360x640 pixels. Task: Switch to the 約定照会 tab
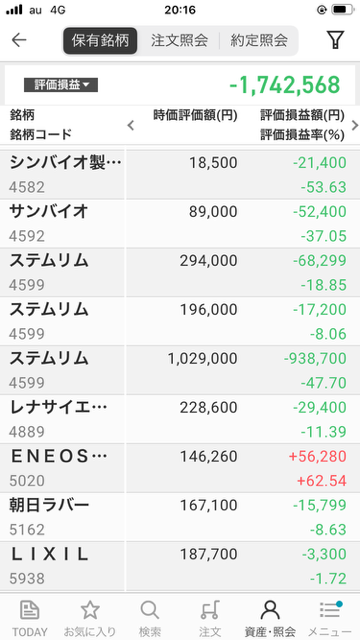point(259,40)
